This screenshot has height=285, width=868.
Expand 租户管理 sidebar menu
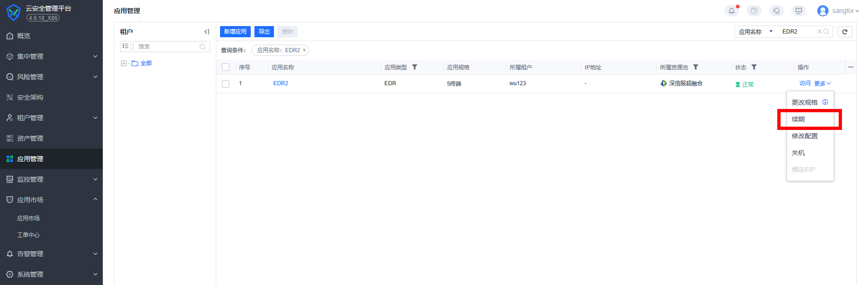click(51, 118)
